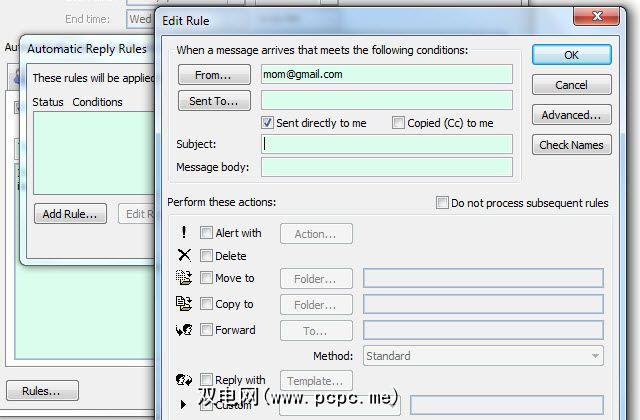This screenshot has height=420, width=640.
Task: Click the Forward action icon
Action: (x=184, y=329)
